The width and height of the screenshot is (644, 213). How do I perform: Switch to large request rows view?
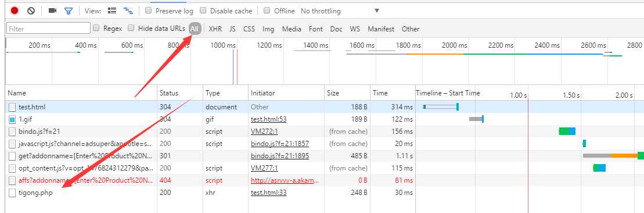tap(111, 10)
